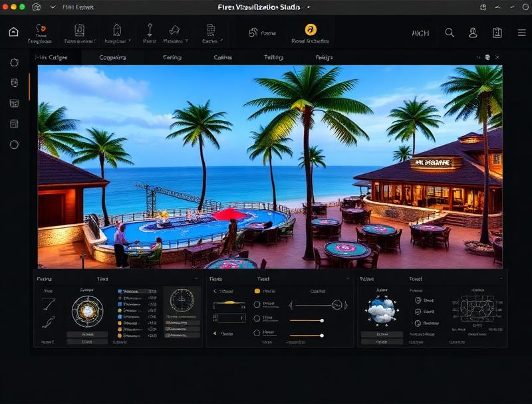Click the clock dial widget in the layers panel
The height and width of the screenshot is (404, 532).
tap(87, 311)
